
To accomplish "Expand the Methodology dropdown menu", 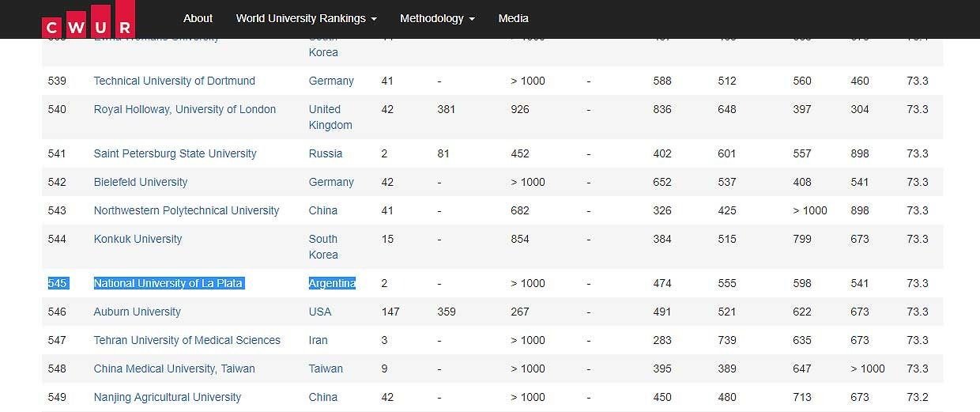I will tap(437, 18).
